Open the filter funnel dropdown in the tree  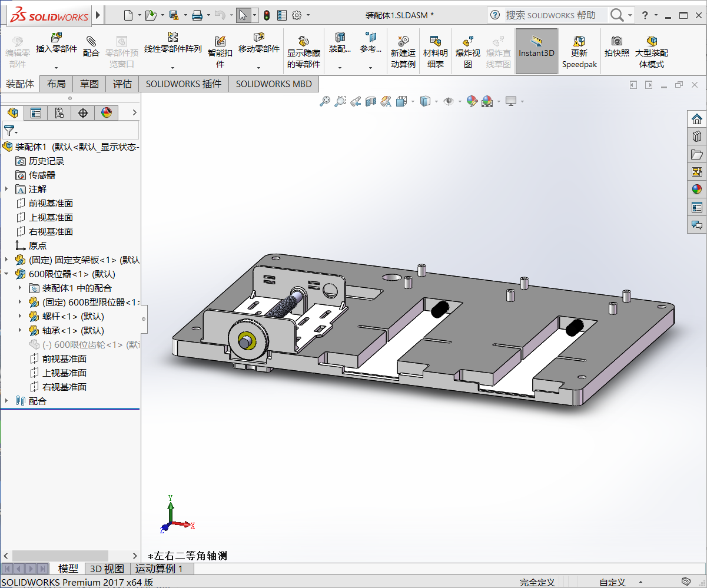coord(10,131)
